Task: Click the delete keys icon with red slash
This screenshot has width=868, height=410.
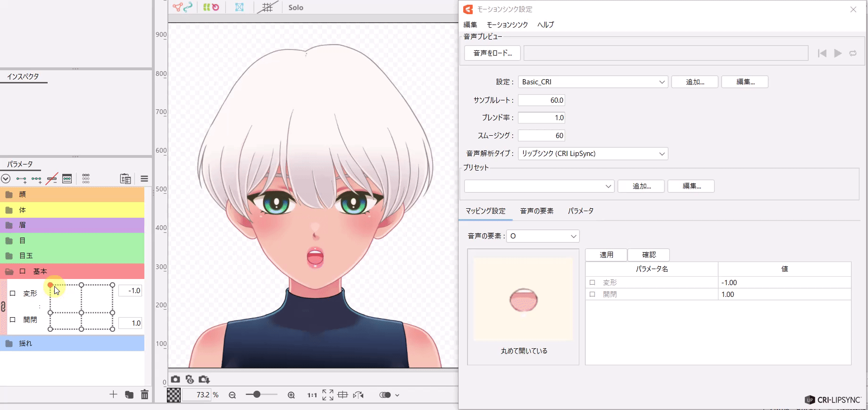Action: click(x=52, y=179)
